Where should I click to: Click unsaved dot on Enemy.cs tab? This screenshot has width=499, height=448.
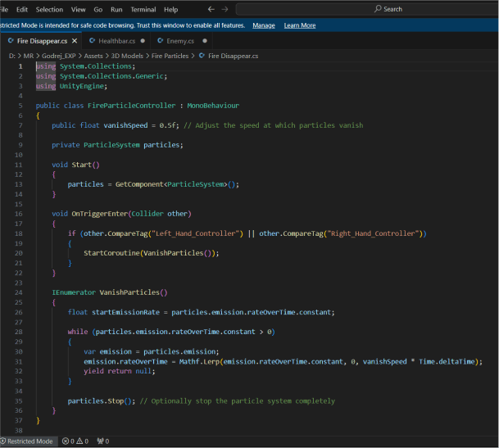(205, 40)
